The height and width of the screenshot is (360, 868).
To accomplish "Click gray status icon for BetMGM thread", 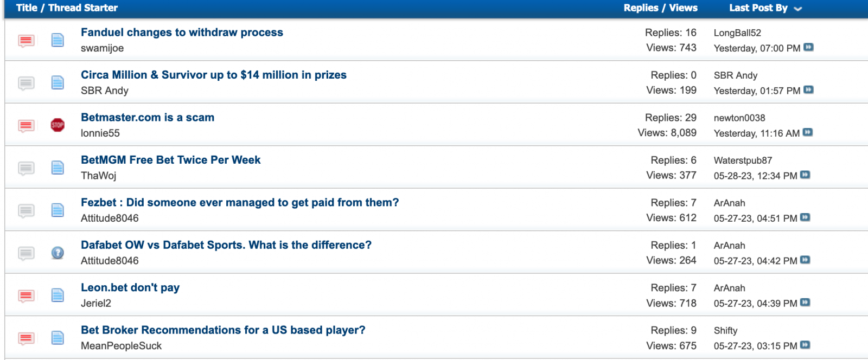I will (x=26, y=168).
